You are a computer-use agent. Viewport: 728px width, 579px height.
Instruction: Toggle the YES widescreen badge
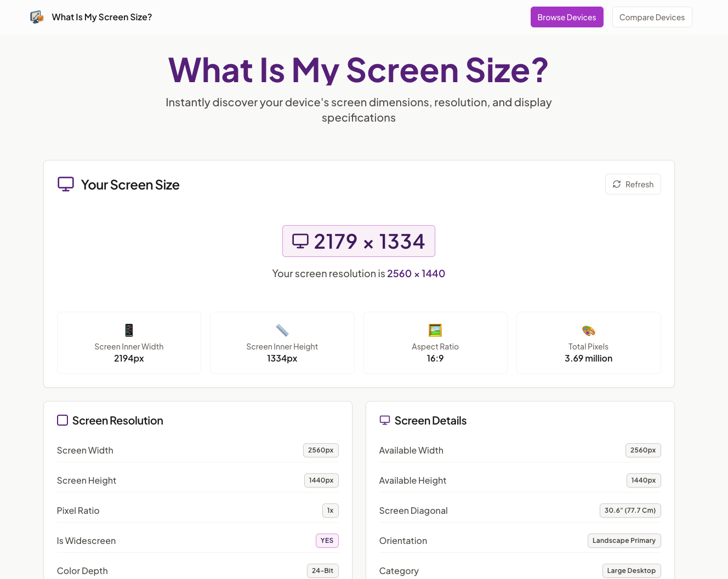point(327,541)
